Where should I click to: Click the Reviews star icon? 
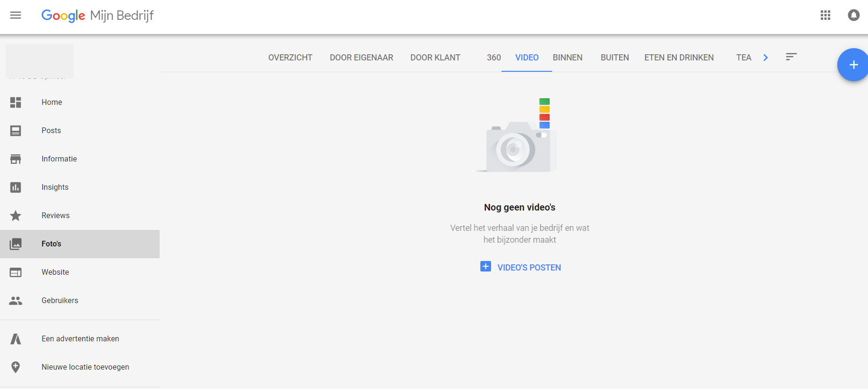pyautogui.click(x=16, y=216)
